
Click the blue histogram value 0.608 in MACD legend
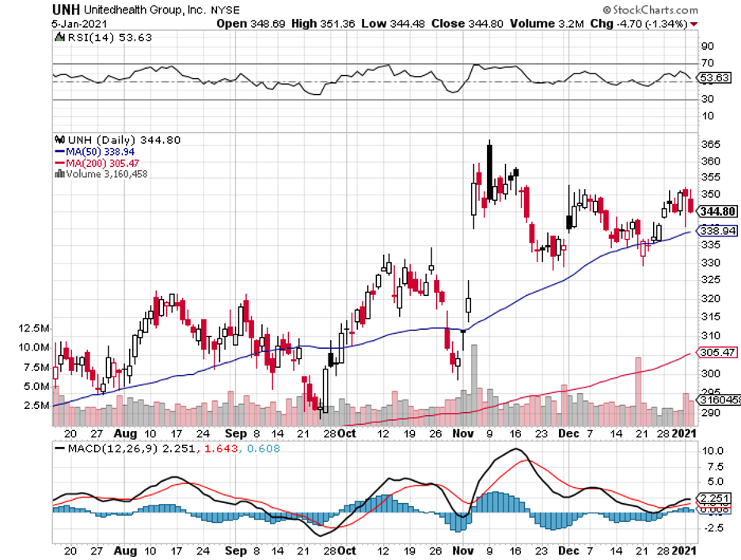click(x=263, y=448)
